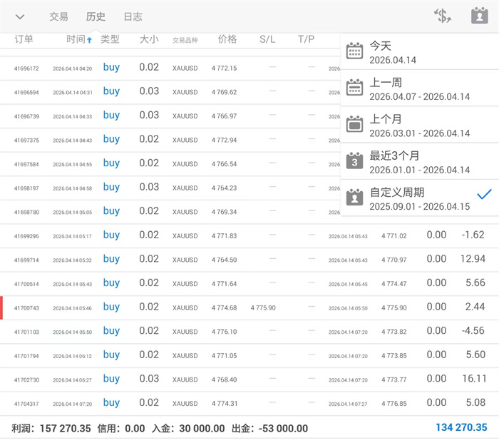The image size is (499, 448).
Task: Click the currency exchange symbol filter icon
Action: coord(443,16)
